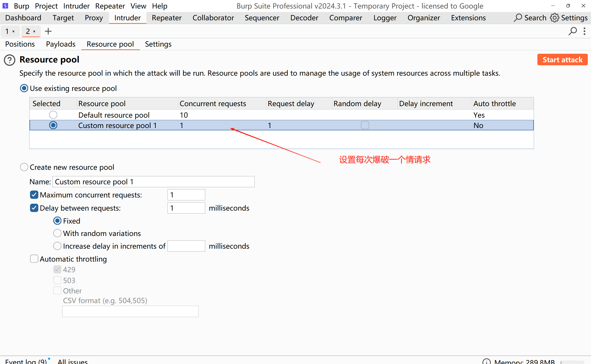Switch to the Payloads tab
The height and width of the screenshot is (364, 591).
61,44
